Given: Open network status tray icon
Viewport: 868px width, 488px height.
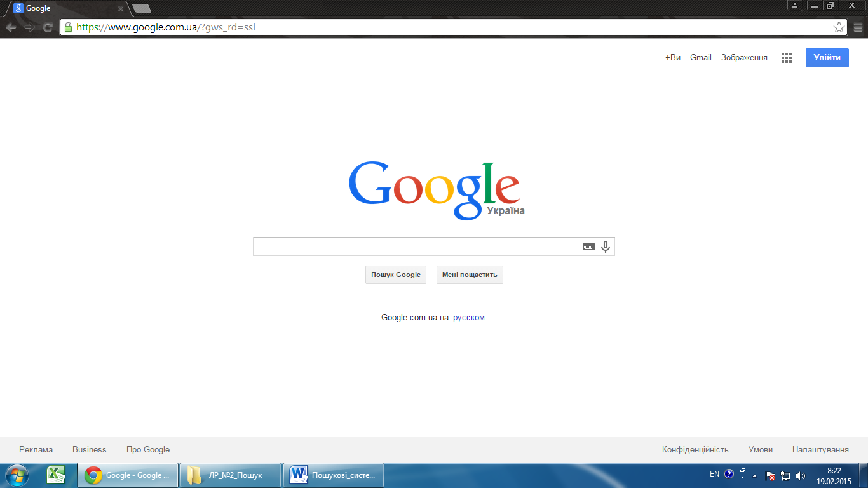Looking at the screenshot, I should click(x=785, y=475).
